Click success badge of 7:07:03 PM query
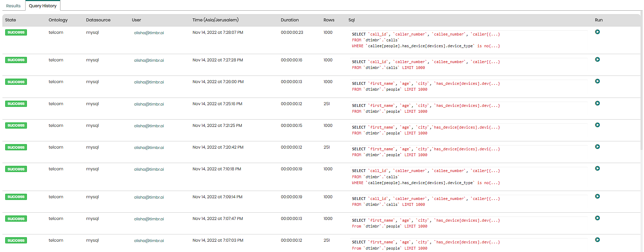 pos(16,240)
